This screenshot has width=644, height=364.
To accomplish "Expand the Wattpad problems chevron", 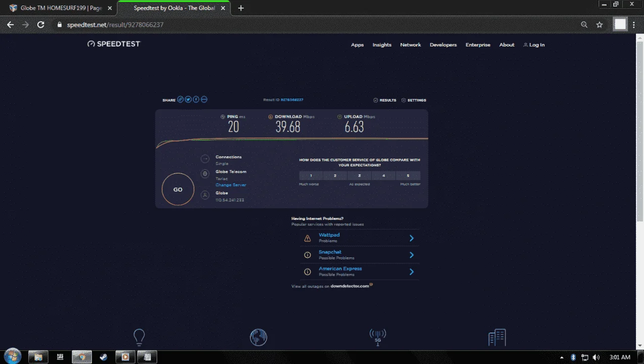I will point(412,238).
